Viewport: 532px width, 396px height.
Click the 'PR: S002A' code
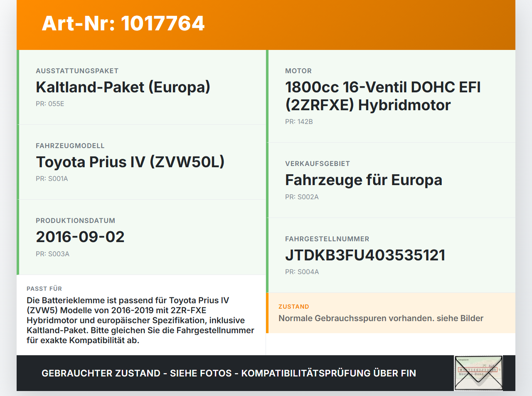click(x=302, y=197)
